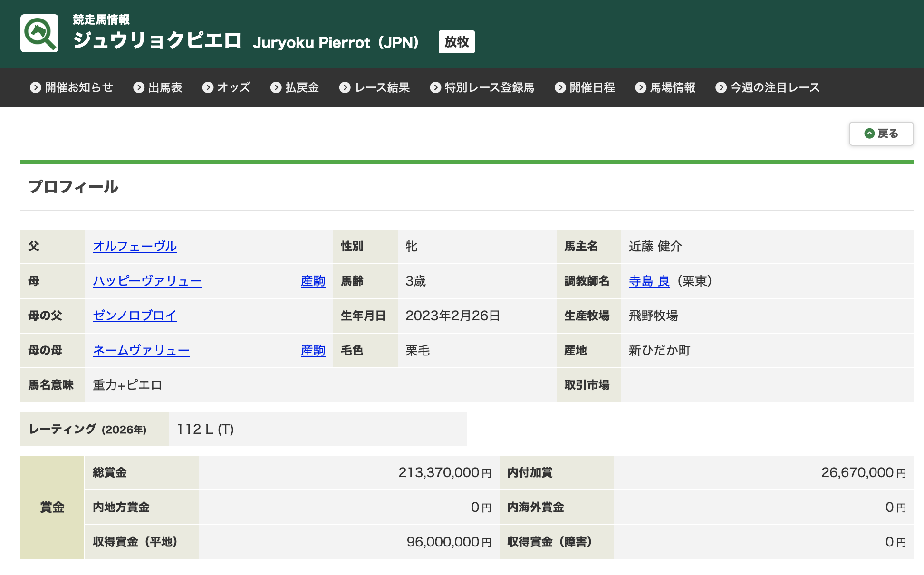Click arrow icon beside オッズ

208,87
